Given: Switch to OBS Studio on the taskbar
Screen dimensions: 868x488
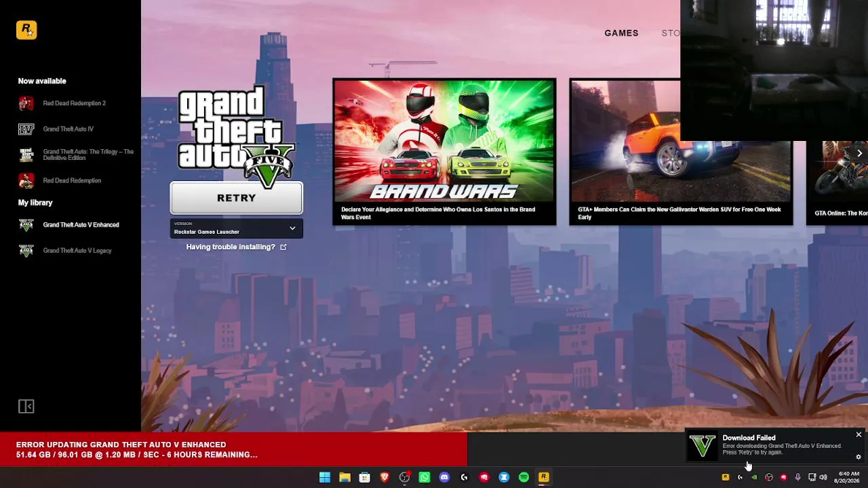Looking at the screenshot, I should point(405,477).
